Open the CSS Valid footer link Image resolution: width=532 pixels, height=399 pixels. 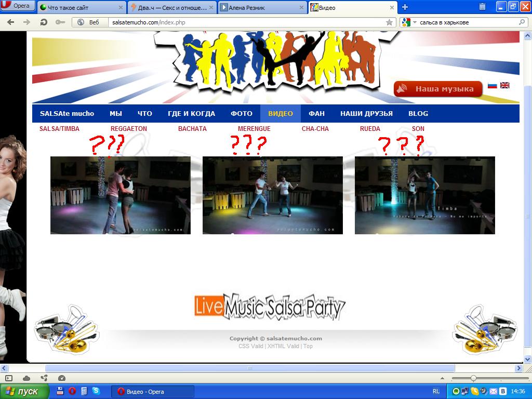click(x=251, y=346)
